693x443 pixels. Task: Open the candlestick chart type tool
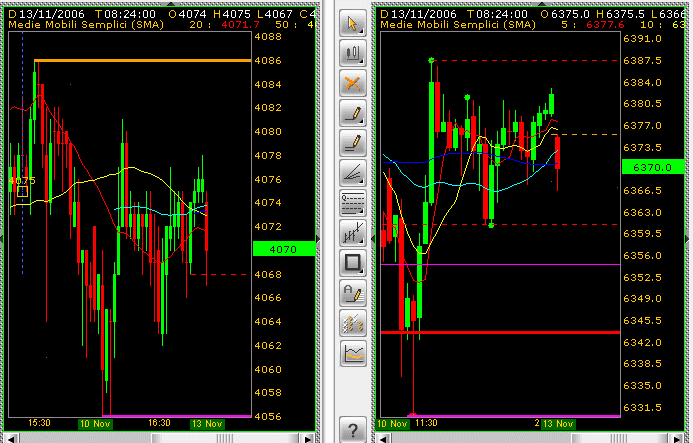point(352,53)
